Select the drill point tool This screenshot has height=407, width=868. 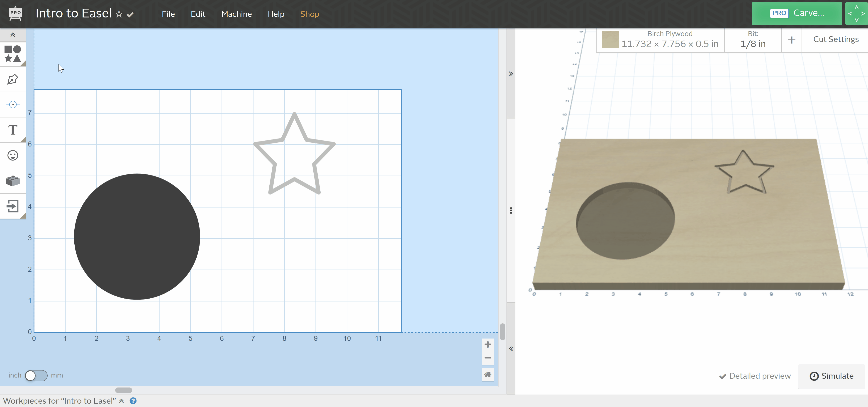pos(12,105)
